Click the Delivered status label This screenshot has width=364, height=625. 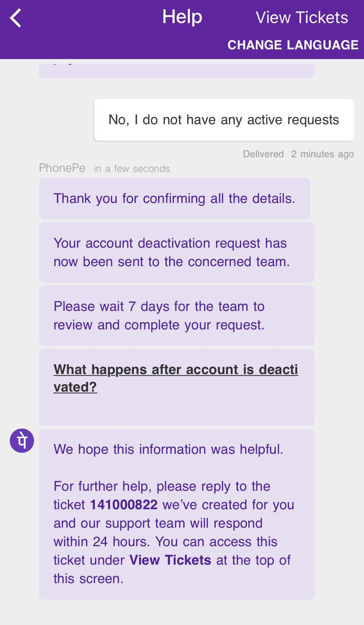pos(263,154)
